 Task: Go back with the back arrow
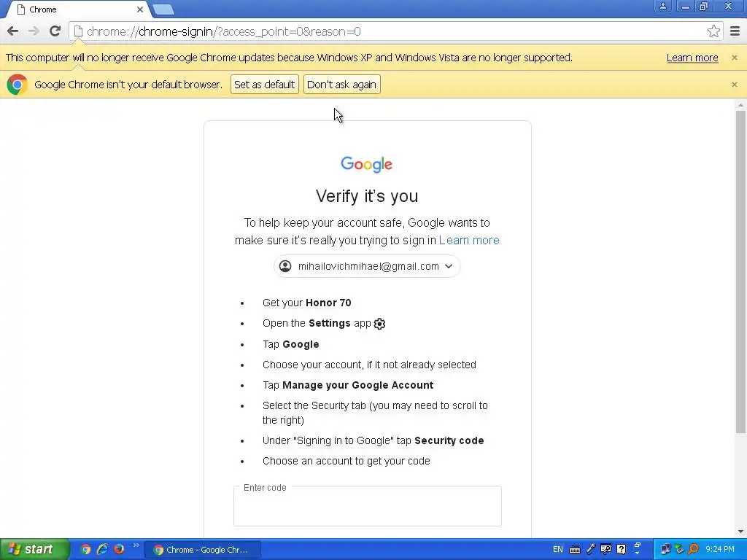coord(13,31)
